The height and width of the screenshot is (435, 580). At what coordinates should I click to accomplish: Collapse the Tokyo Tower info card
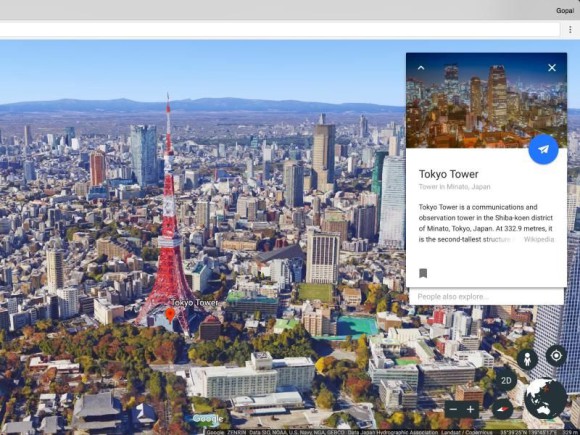(x=421, y=68)
